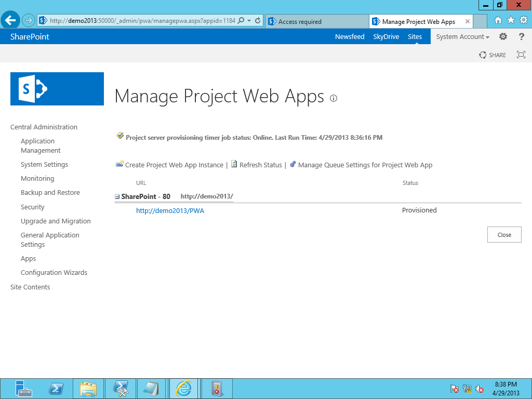Go to System Settings
Viewport: 532px width, 399px height.
[x=44, y=165]
